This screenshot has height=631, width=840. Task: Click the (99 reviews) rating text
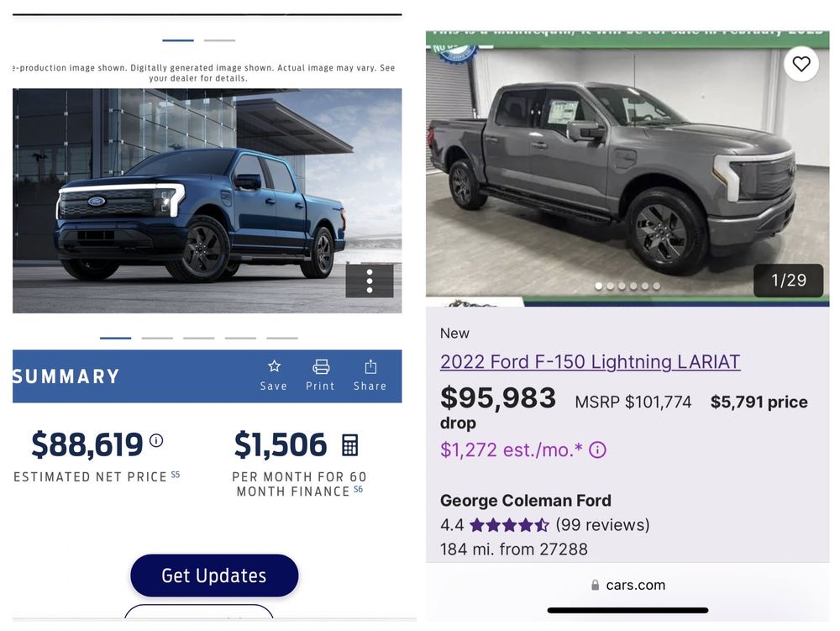[605, 524]
